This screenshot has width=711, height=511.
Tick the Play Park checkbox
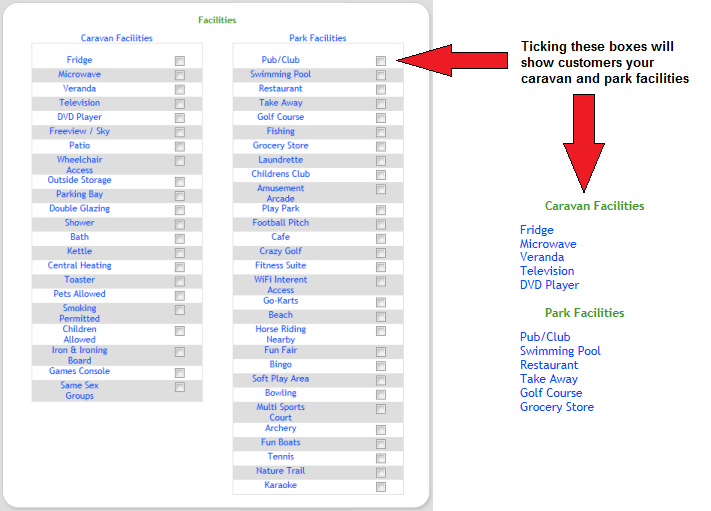(381, 210)
